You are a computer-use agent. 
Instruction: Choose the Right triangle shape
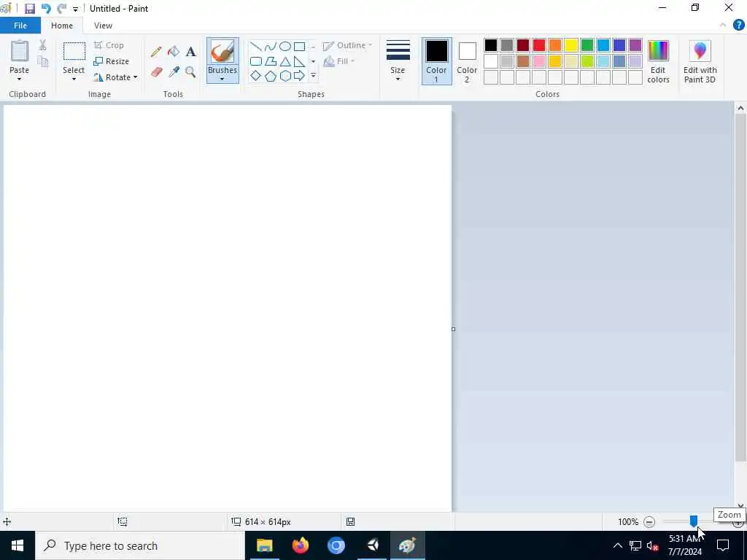point(299,61)
